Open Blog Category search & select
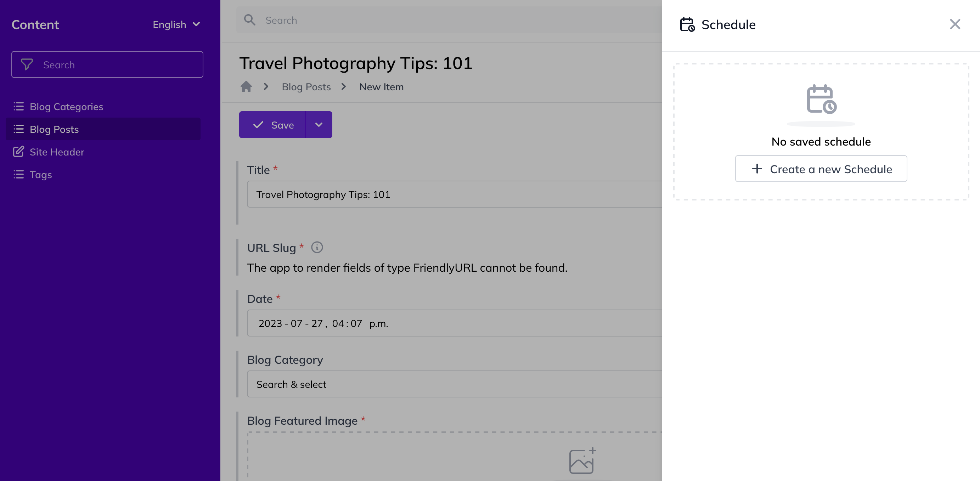980x481 pixels. point(455,384)
